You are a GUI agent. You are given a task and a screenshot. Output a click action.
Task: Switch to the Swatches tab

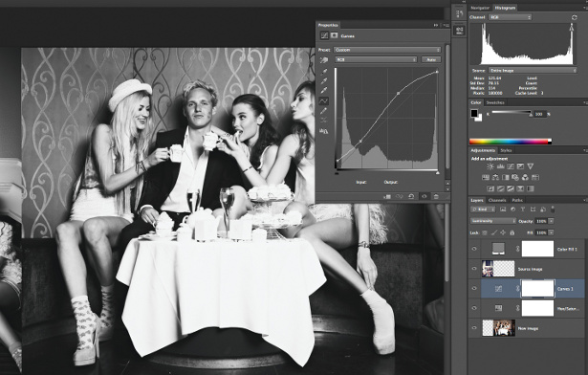[495, 102]
